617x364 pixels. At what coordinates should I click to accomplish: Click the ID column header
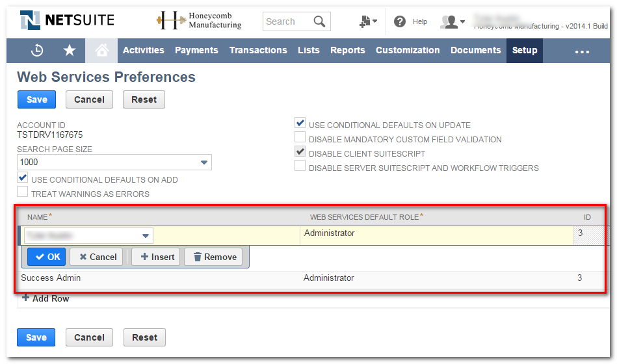[x=587, y=217]
